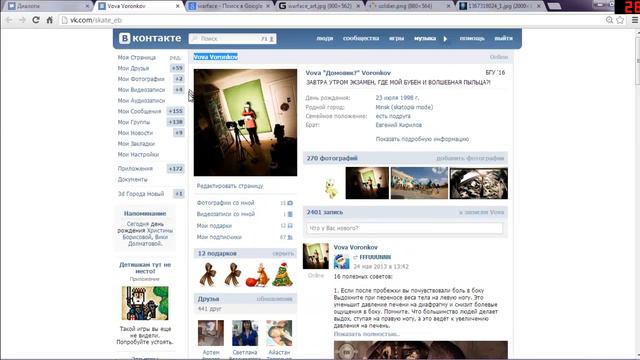Click the 'Что у Вас нового?' post field
The image size is (640, 360).
[404, 228]
